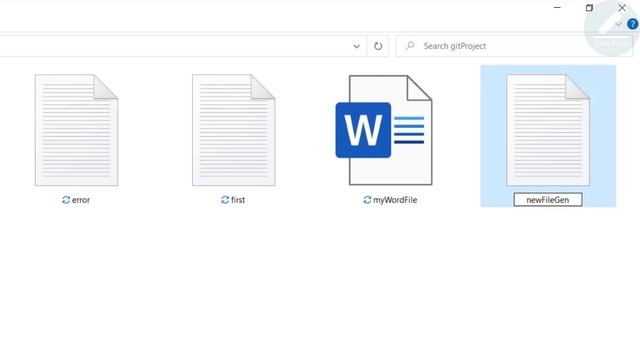
Task: Click the sync status icon beside error
Action: [x=66, y=200]
